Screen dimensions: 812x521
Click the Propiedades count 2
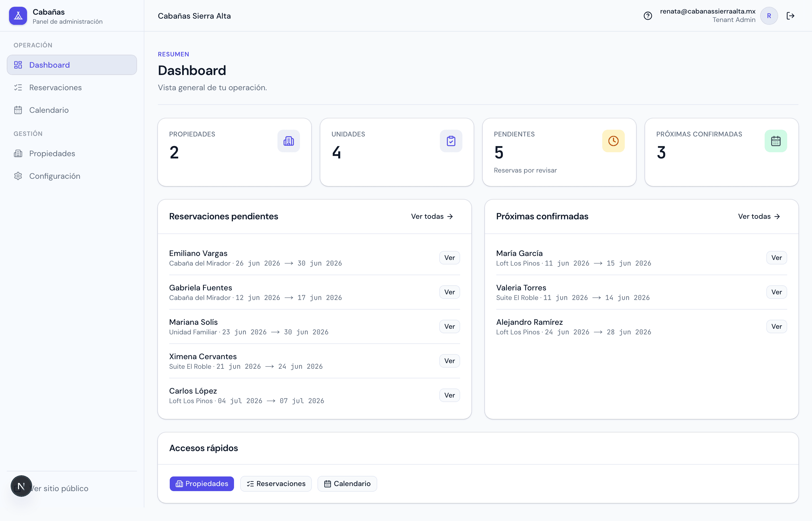174,153
